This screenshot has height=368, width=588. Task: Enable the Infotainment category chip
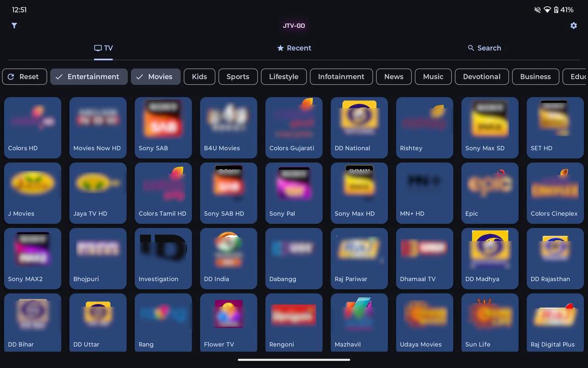click(x=341, y=77)
